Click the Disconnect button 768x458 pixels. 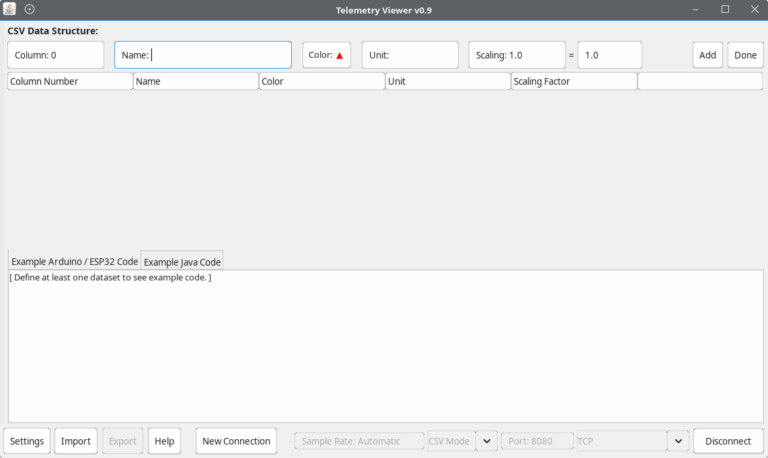(728, 441)
